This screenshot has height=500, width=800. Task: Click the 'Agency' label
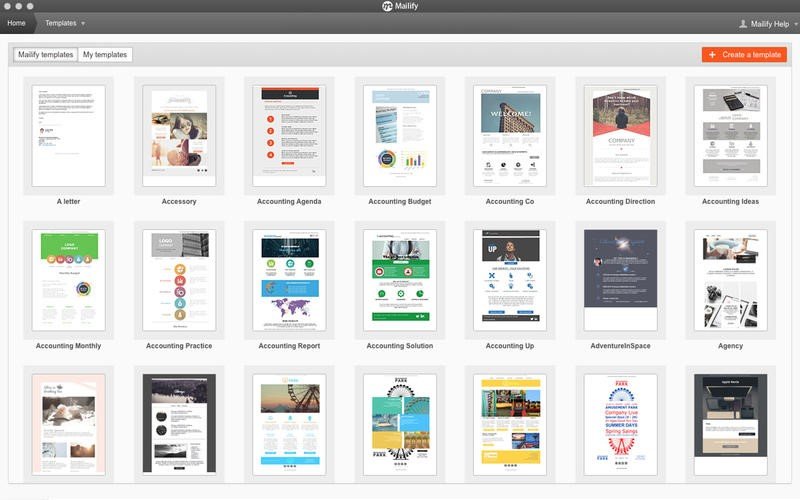[731, 346]
